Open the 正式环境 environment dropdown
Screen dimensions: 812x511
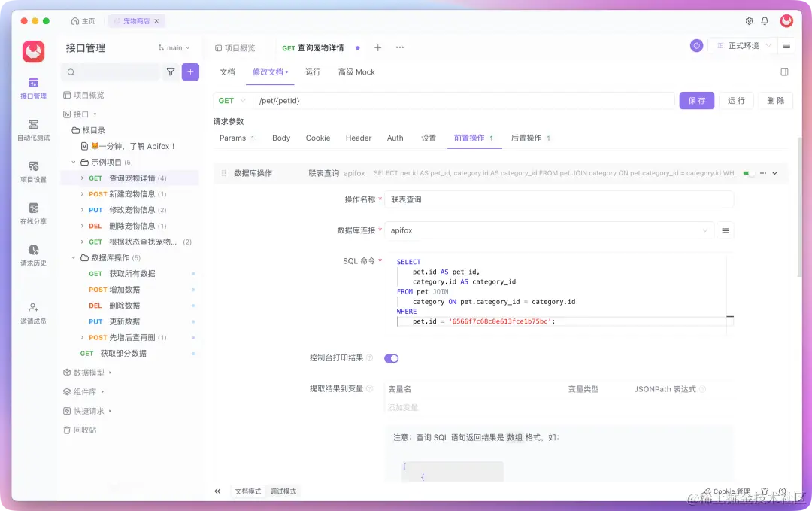(743, 45)
